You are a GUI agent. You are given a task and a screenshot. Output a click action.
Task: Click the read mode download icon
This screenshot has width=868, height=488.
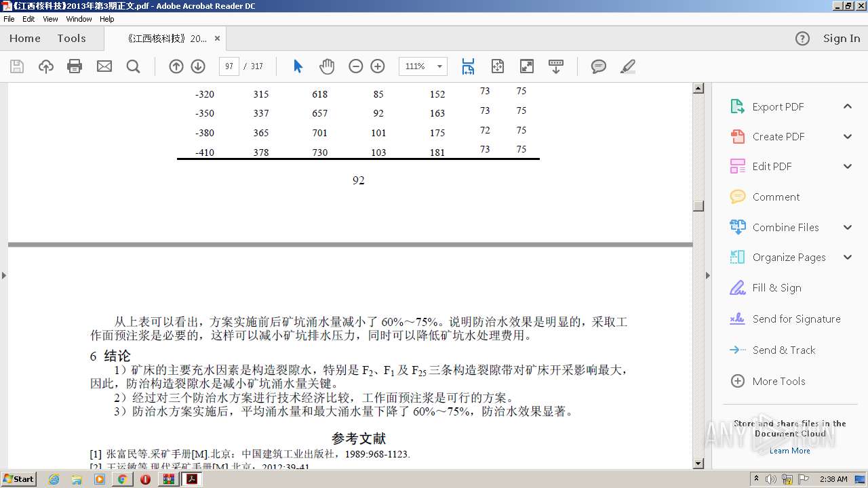click(556, 66)
